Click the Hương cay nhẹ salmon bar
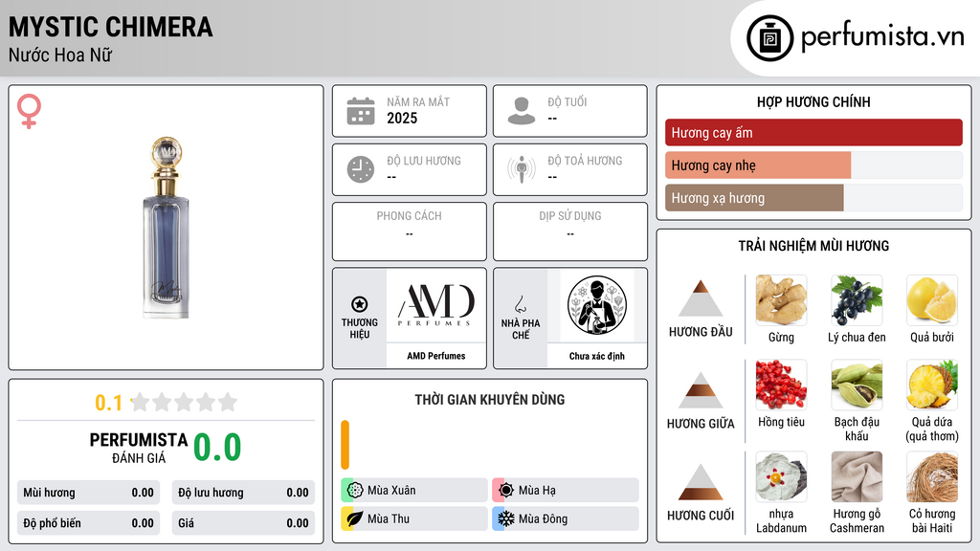Viewport: 980px width, 551px height. [758, 165]
